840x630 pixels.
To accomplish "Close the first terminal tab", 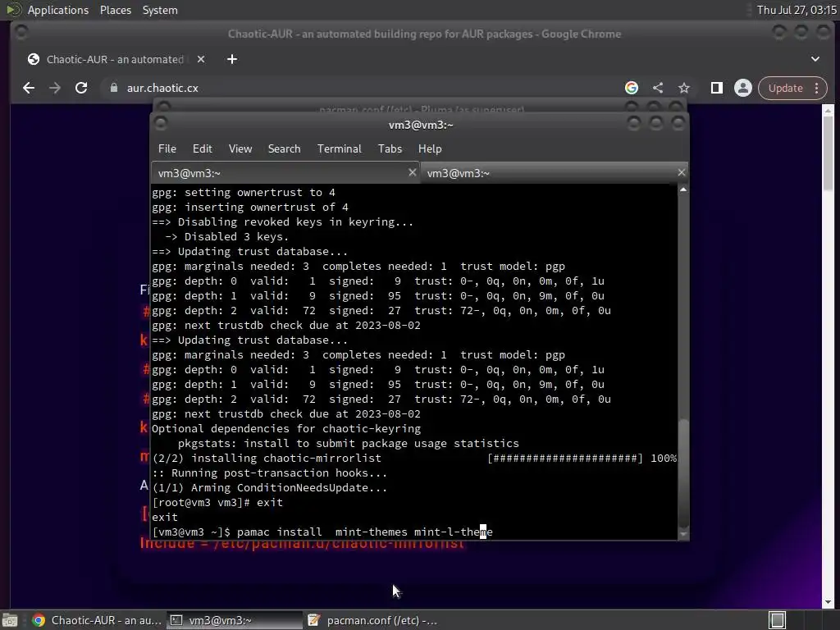I will click(x=412, y=172).
